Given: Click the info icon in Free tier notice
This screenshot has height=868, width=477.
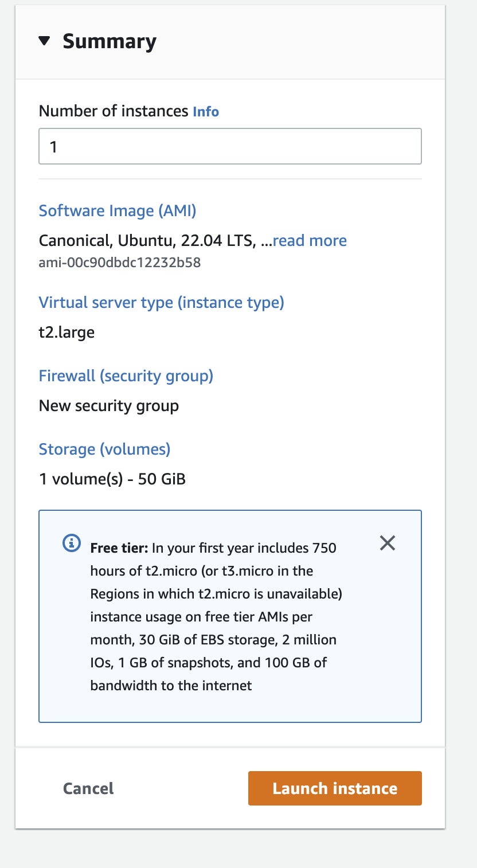Looking at the screenshot, I should [71, 544].
